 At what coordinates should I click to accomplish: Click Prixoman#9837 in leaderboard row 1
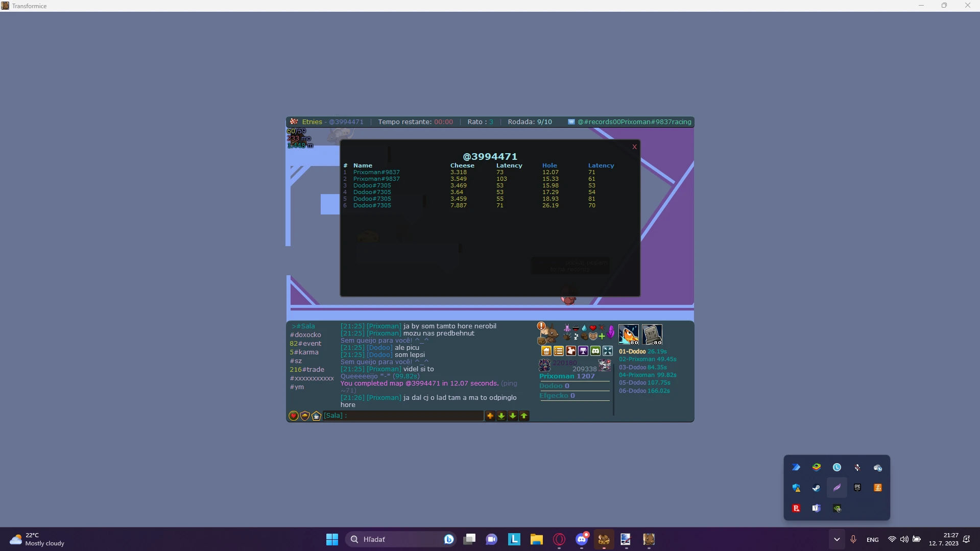[x=376, y=173]
